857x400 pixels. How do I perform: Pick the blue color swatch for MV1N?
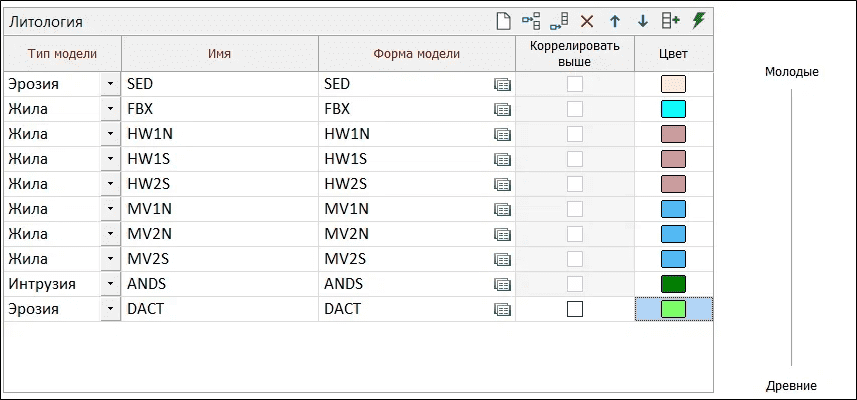(x=673, y=209)
